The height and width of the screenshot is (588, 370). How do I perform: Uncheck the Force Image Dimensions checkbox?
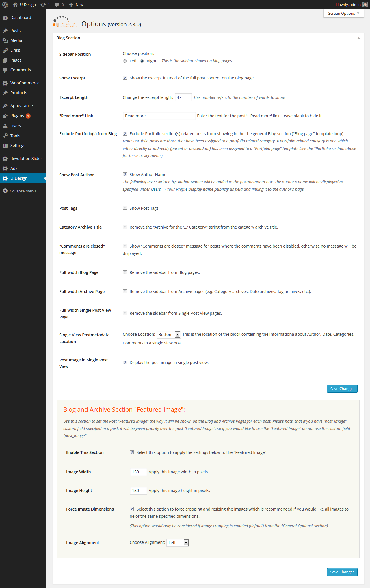coord(132,509)
